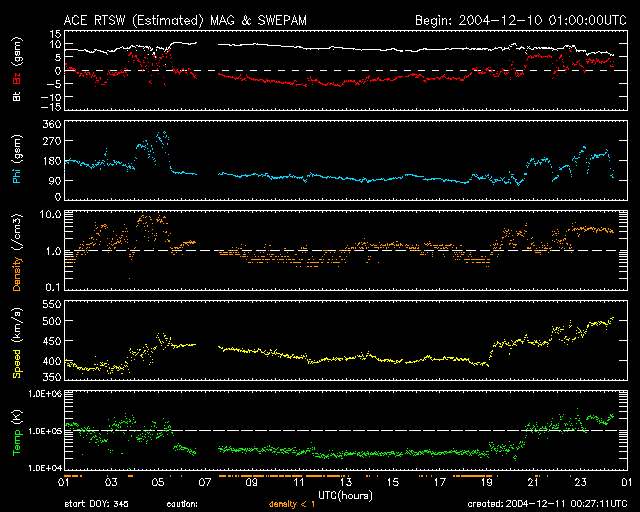Click the '11' hour label on time axis
This screenshot has height=512, width=640.
click(x=299, y=482)
